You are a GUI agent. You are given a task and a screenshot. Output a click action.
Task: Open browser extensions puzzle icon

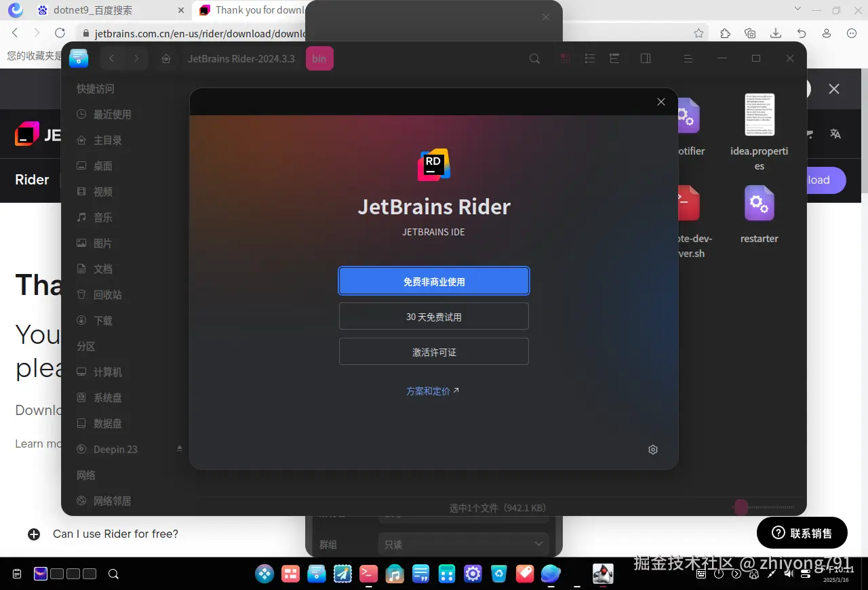click(x=725, y=33)
